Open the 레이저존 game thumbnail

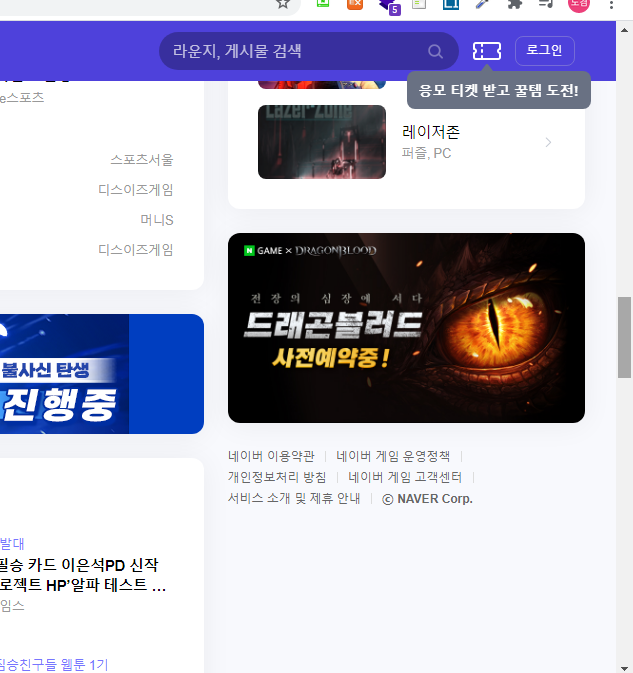click(322, 142)
